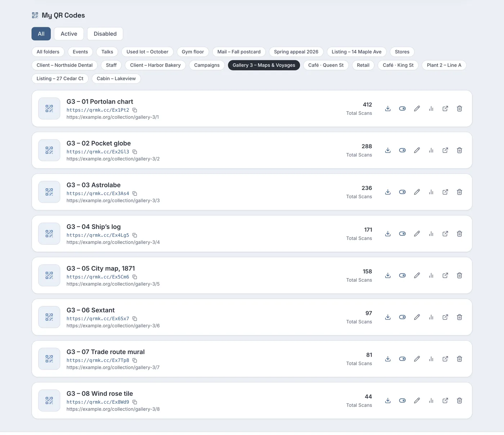Show statistics for G3 – 05 City map, 1871
This screenshot has height=435, width=504.
click(431, 276)
